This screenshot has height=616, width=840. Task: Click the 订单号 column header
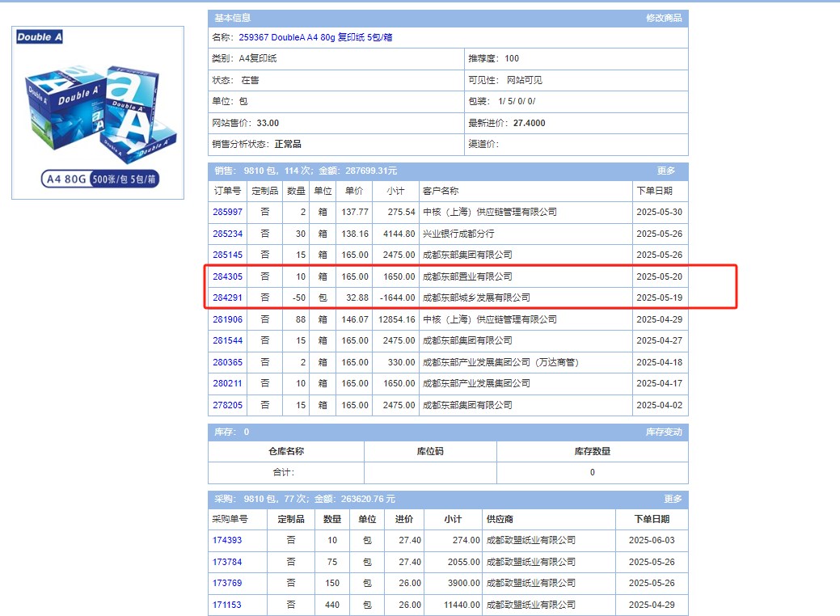[x=228, y=191]
